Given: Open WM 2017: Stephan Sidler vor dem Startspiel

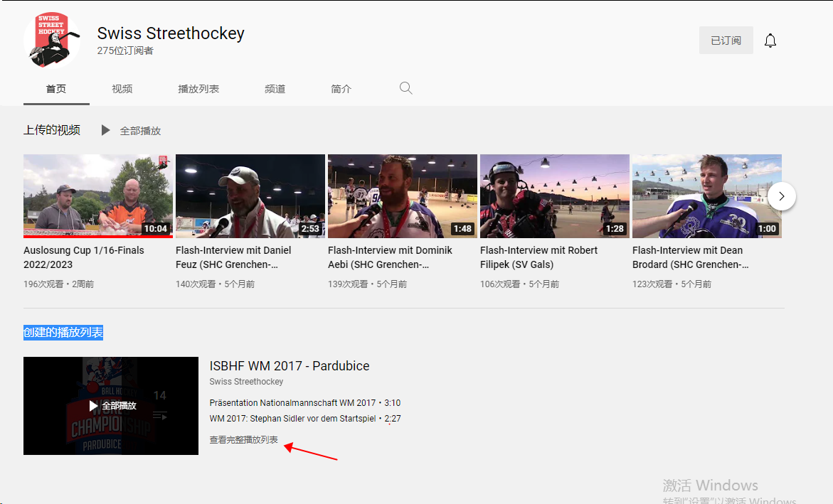Looking at the screenshot, I should [292, 419].
